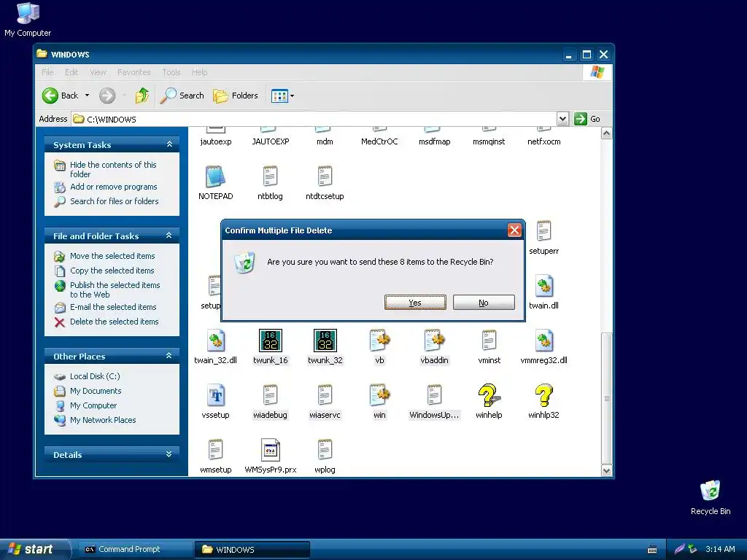Click Copy the selected items link
The width and height of the screenshot is (747, 560).
pyautogui.click(x=112, y=271)
